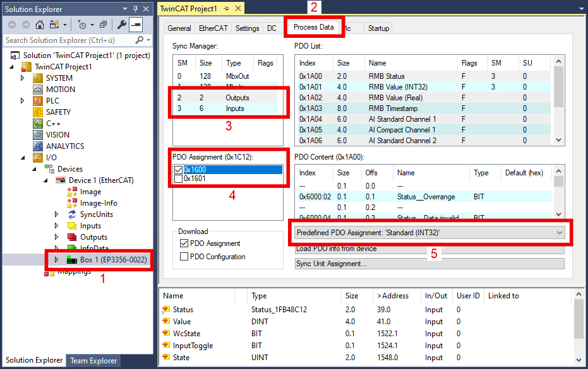This screenshot has width=588, height=369.
Task: Open the Settings tab
Action: (247, 28)
